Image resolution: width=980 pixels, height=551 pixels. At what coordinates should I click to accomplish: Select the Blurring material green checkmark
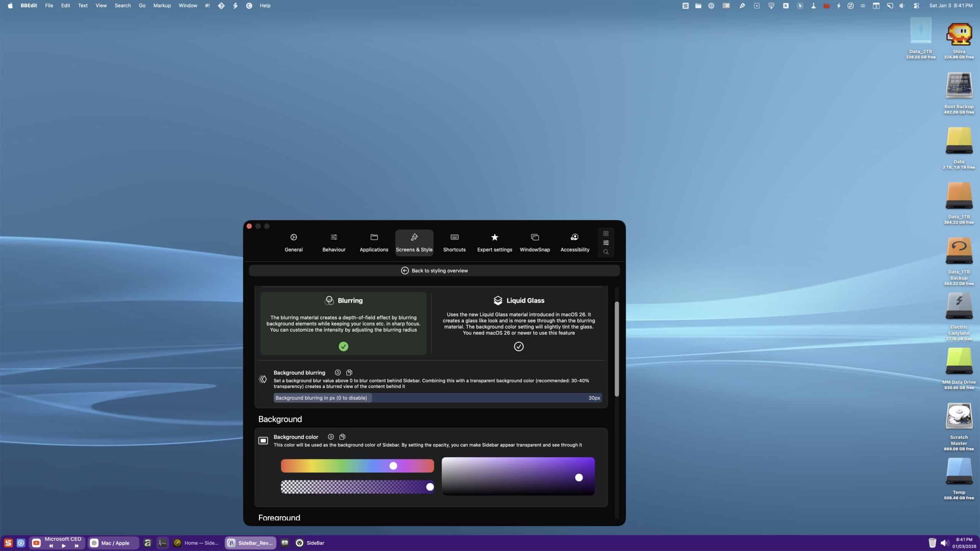pyautogui.click(x=343, y=346)
